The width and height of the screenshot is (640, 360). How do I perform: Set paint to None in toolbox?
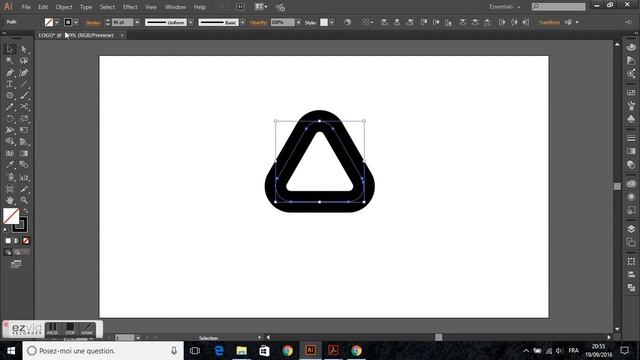point(26,241)
